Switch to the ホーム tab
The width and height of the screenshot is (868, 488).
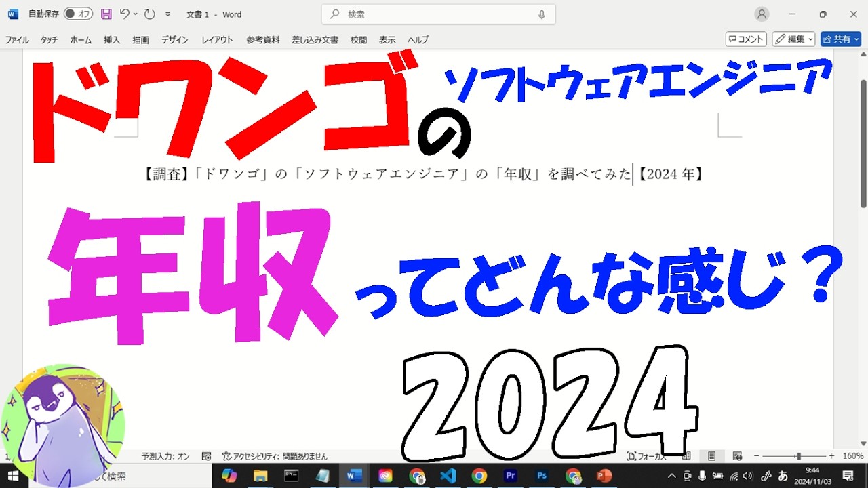pos(81,40)
